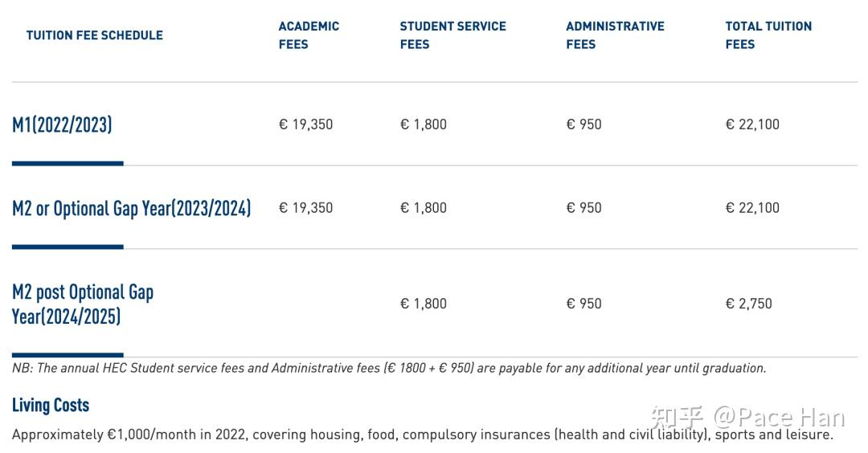Click the € 2,750 total tuition amount
The height and width of the screenshot is (453, 868).
pyautogui.click(x=748, y=304)
